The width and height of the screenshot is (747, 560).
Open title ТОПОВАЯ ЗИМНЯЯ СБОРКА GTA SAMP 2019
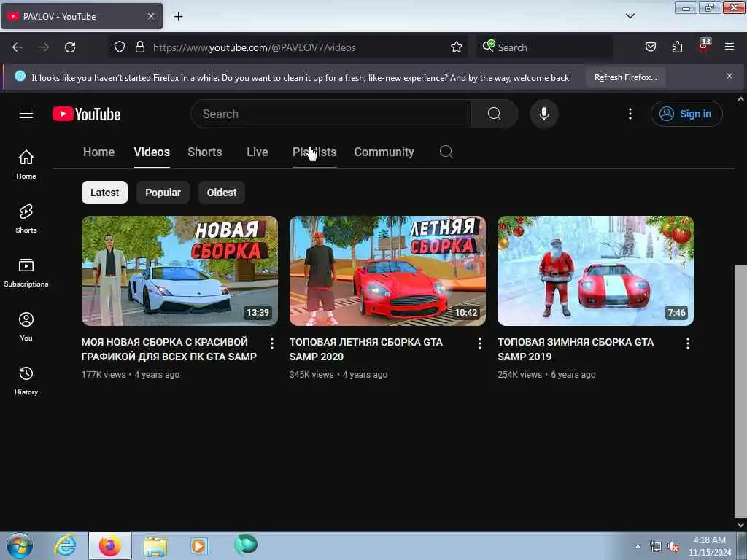(x=576, y=349)
